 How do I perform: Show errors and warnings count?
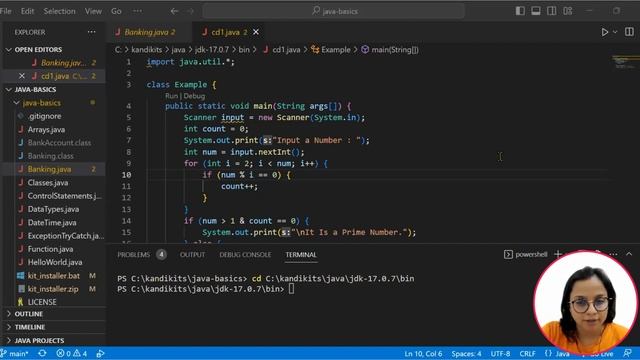tap(71, 353)
